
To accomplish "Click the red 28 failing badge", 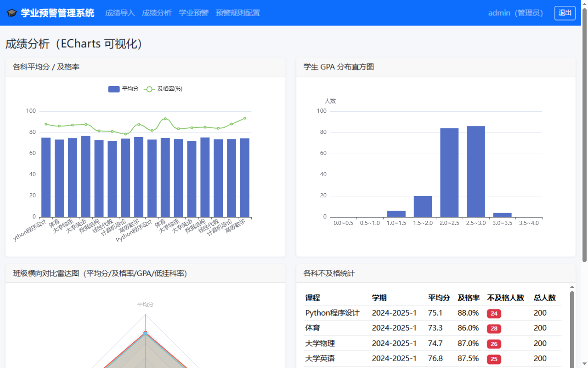I will 494,328.
